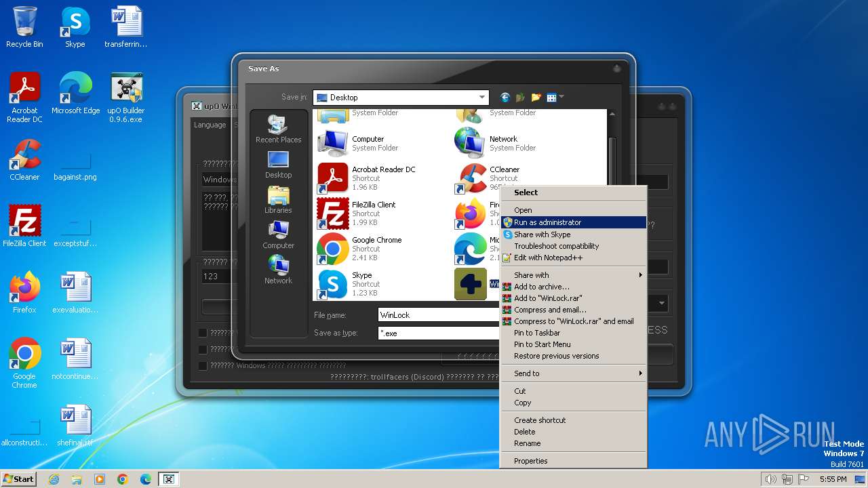The height and width of the screenshot is (488, 868).
Task: Click the Create New Folder icon
Action: (x=536, y=98)
